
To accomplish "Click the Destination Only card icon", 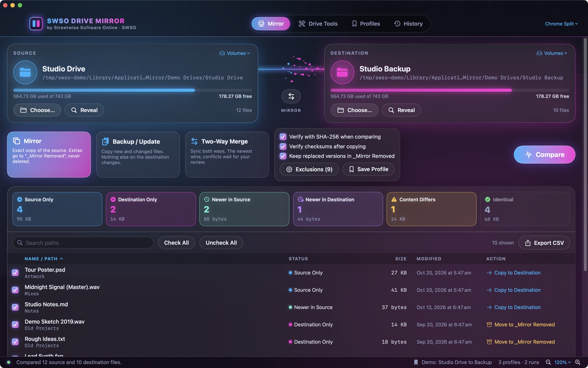I will 113,199.
